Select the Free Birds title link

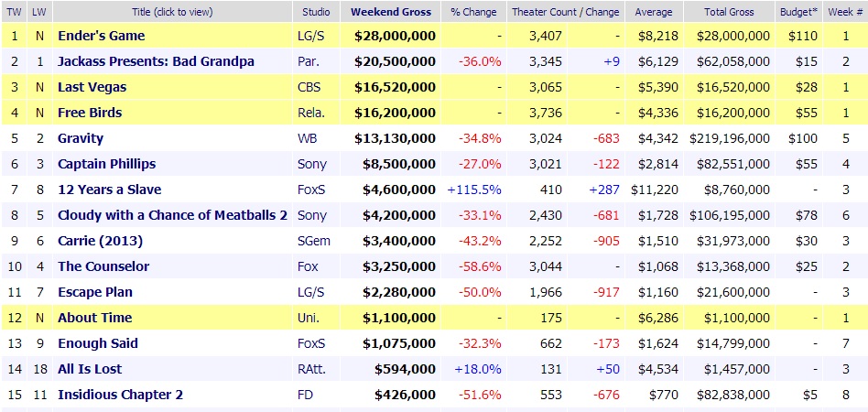[x=90, y=113]
